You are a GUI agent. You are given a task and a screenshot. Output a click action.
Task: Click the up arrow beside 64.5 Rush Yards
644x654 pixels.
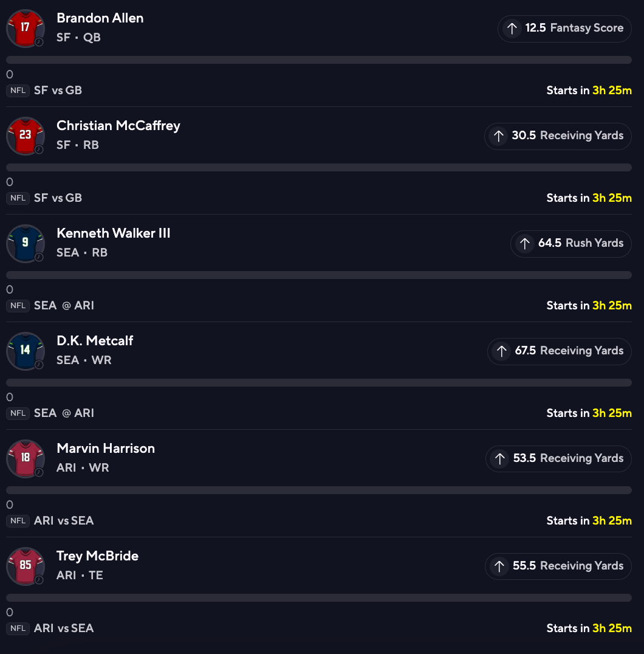click(524, 244)
